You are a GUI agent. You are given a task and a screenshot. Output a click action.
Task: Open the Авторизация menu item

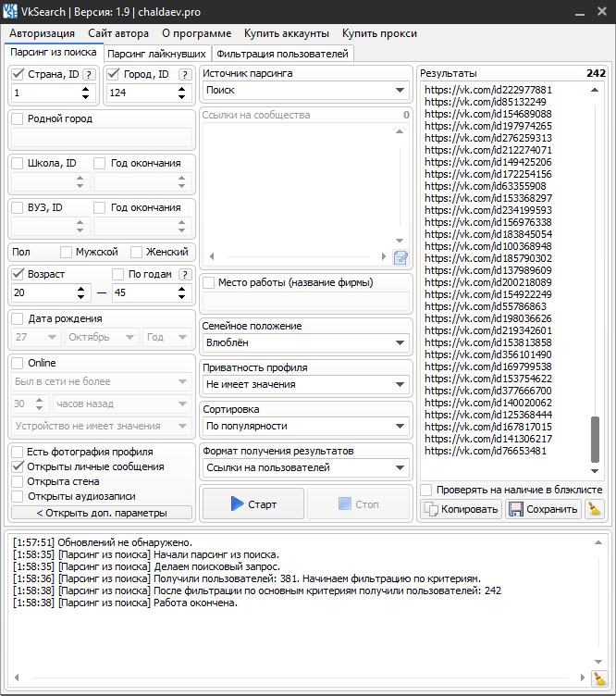[x=43, y=33]
